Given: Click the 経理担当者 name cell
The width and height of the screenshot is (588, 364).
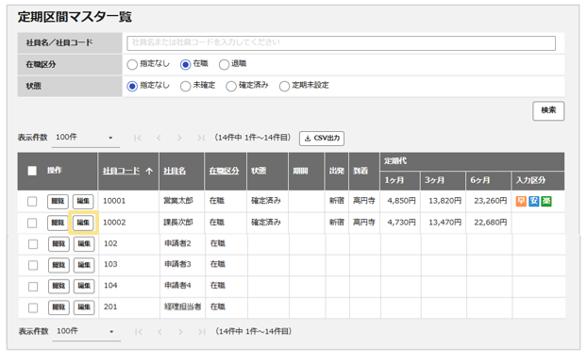Looking at the screenshot, I should point(182,307).
